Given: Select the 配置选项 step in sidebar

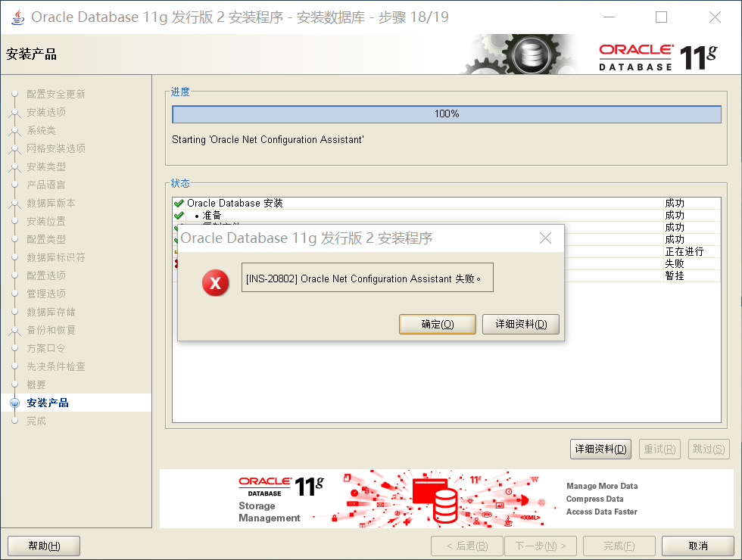Looking at the screenshot, I should pos(46,275).
